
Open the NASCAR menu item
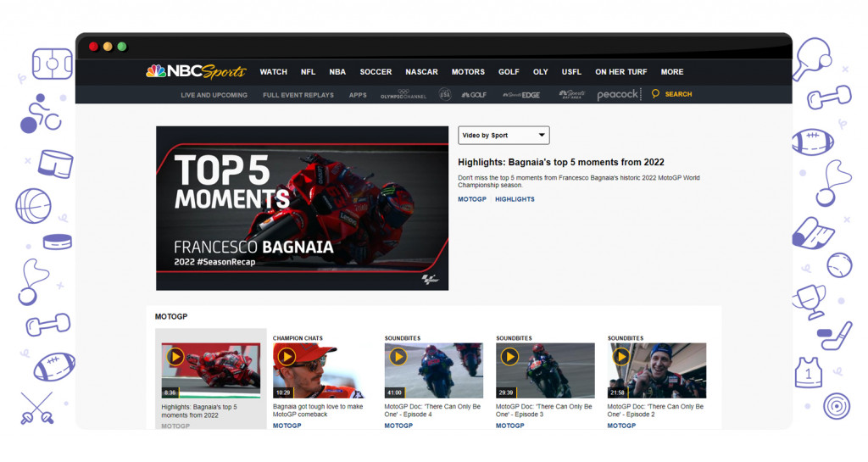pos(422,72)
